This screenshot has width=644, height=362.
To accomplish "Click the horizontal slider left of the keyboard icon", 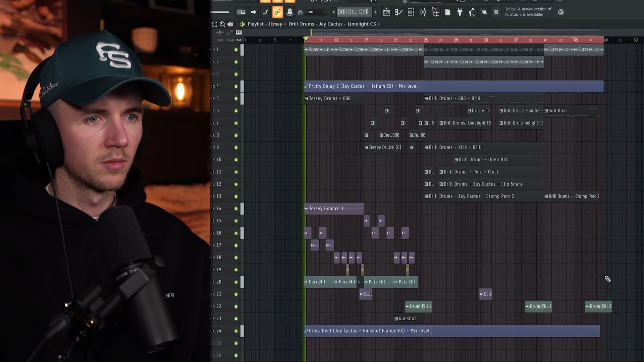I will pyautogui.click(x=220, y=12).
